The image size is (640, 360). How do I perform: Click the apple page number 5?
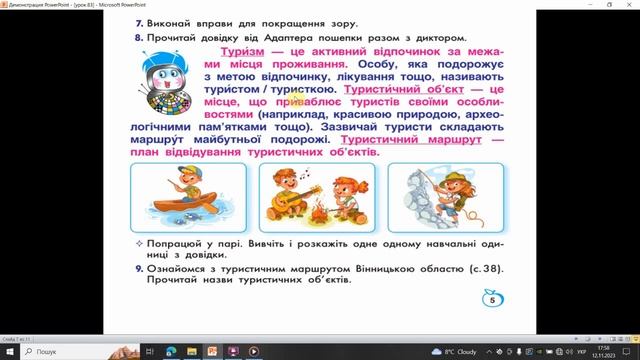(493, 299)
